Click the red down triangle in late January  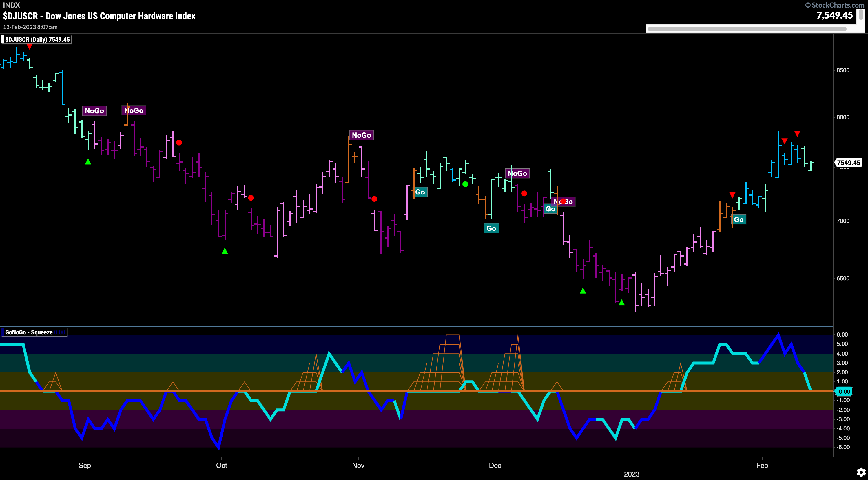point(732,195)
